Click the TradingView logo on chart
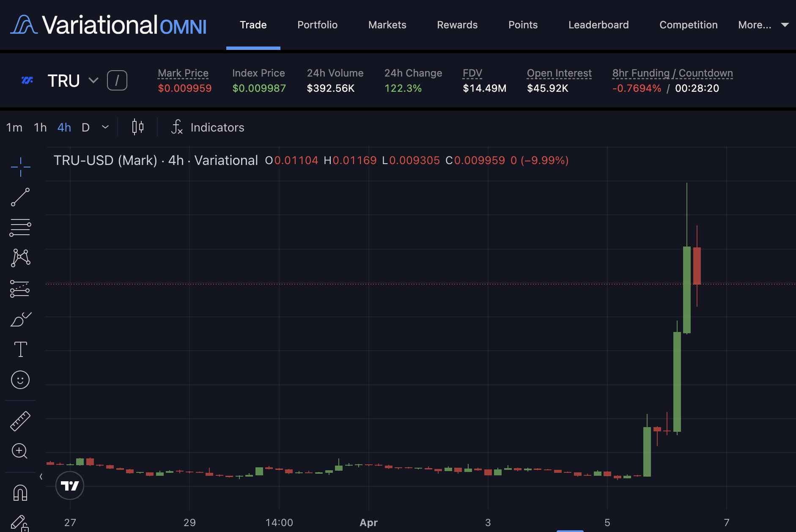Image resolution: width=796 pixels, height=532 pixels. click(x=70, y=485)
